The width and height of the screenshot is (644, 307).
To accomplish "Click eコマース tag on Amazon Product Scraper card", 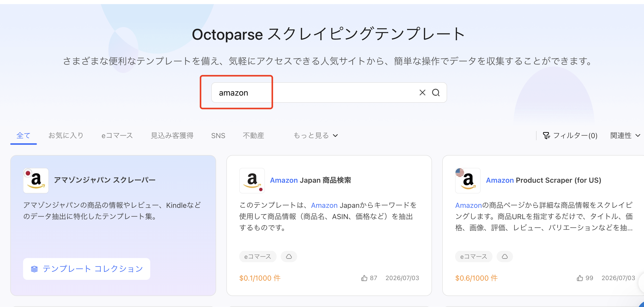I will coord(474,257).
